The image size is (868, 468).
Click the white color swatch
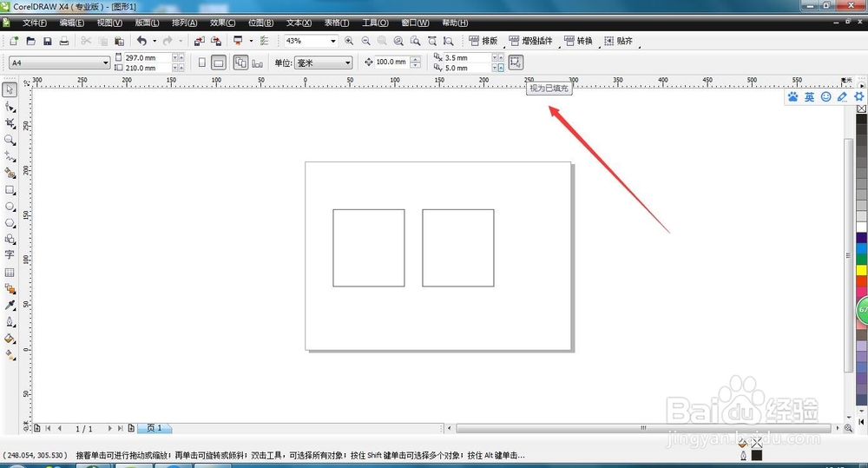pos(862,227)
